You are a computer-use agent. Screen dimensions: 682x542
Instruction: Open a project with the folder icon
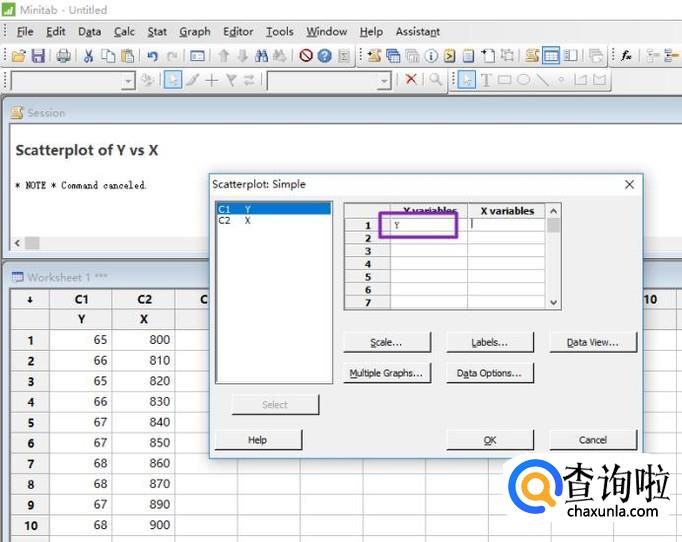[19, 56]
